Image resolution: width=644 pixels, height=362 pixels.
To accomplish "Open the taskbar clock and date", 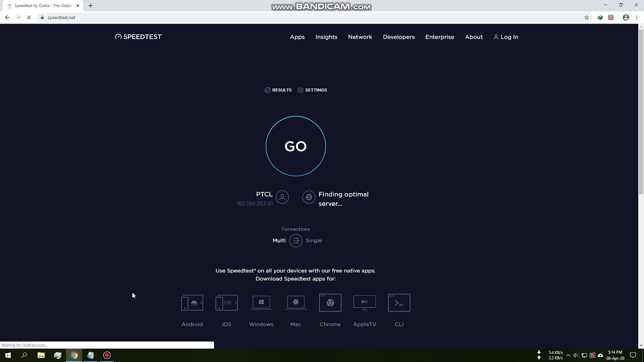I will coord(615,355).
